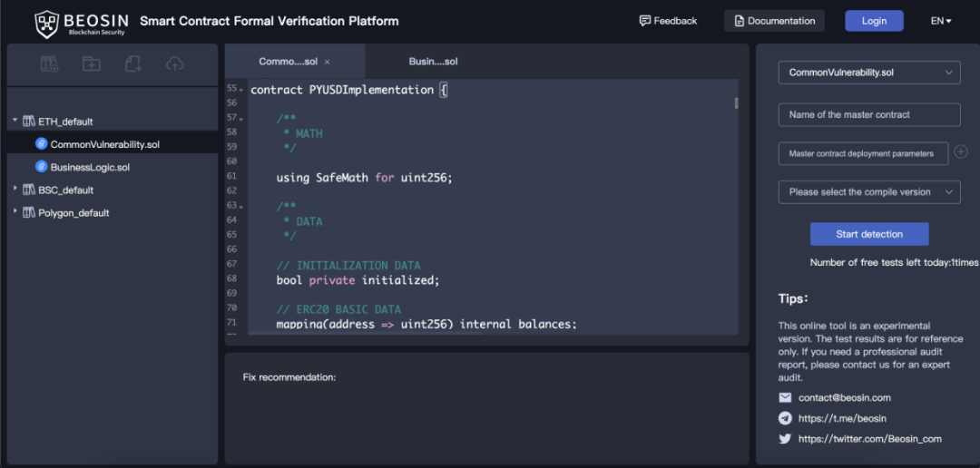980x468 pixels.
Task: Click the Polygon_default library icon
Action: (x=29, y=212)
